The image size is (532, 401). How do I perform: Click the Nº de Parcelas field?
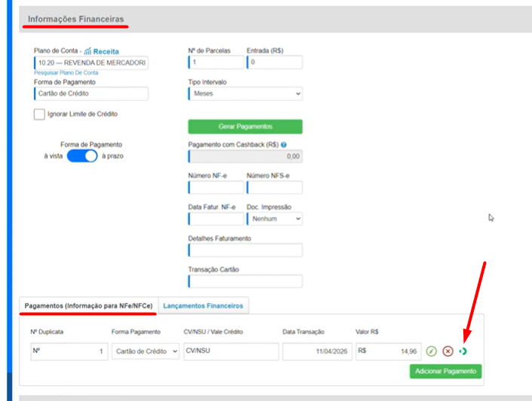pyautogui.click(x=216, y=63)
